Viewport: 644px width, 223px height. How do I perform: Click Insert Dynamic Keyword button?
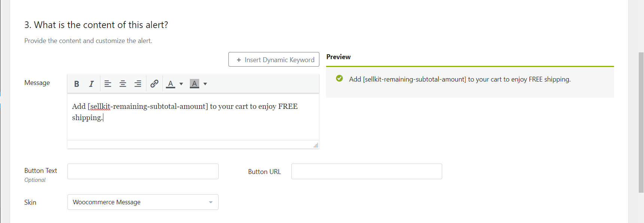[274, 59]
